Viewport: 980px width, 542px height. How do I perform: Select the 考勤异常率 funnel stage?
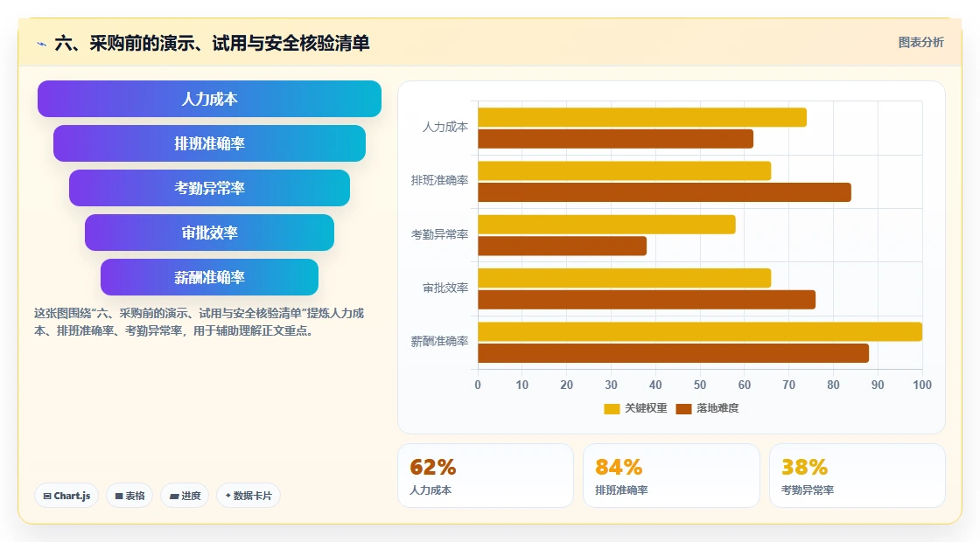209,188
